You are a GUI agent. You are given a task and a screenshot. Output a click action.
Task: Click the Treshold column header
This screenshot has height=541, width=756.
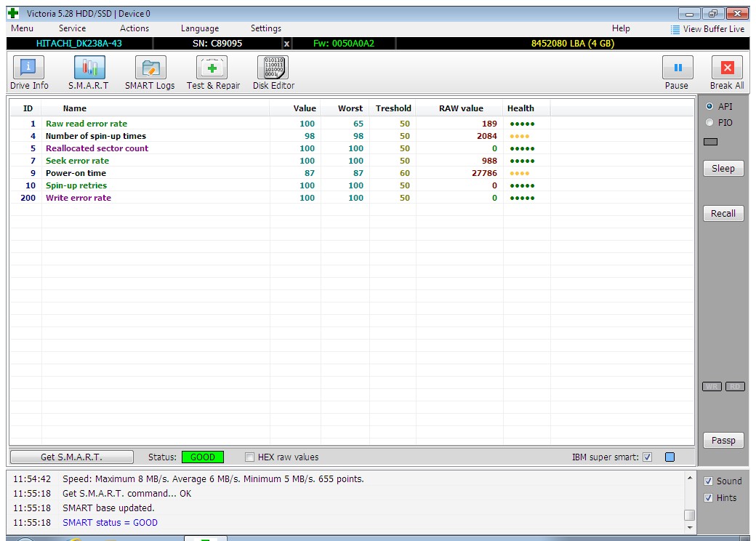click(x=393, y=108)
